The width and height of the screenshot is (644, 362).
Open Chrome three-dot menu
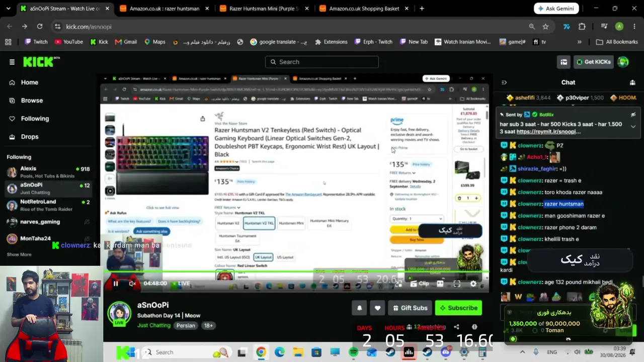tap(634, 27)
